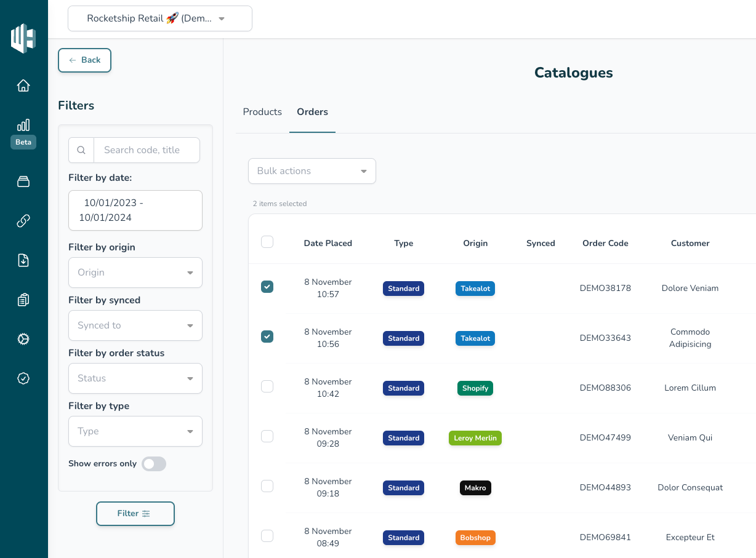
Task: Enable the Show errors only toggle
Action: click(x=154, y=464)
